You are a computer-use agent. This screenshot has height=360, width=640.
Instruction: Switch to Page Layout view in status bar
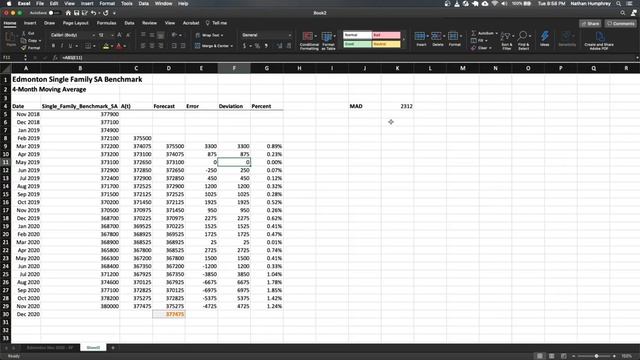click(x=551, y=356)
